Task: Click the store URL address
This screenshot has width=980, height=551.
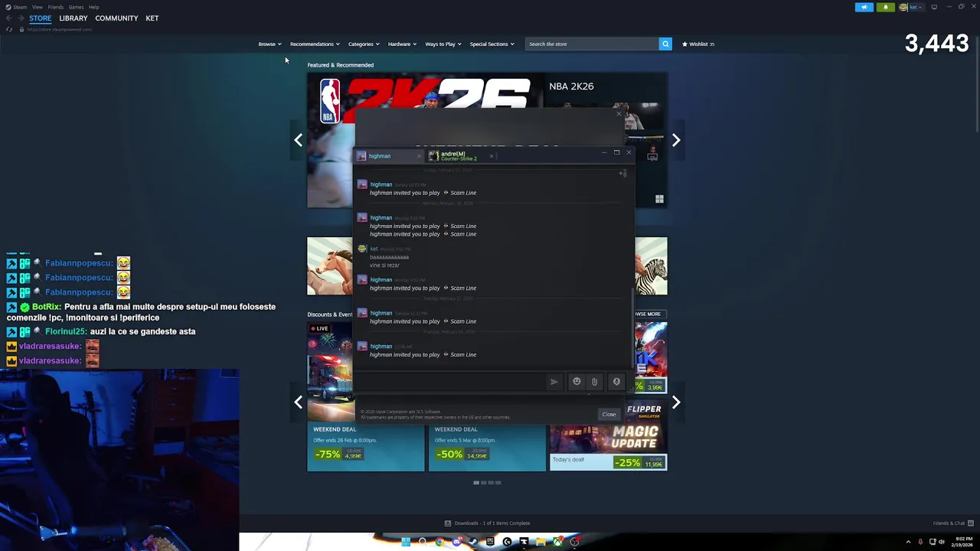Action: pos(60,29)
